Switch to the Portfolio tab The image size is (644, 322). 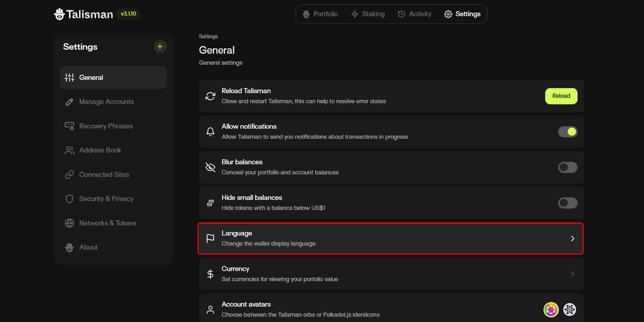click(320, 14)
